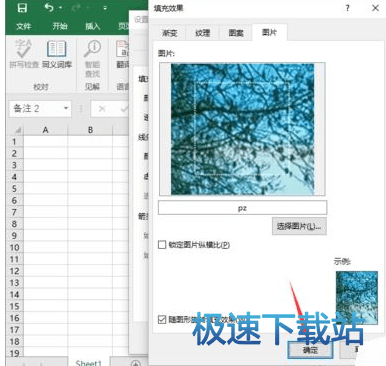The width and height of the screenshot is (386, 366).
Task: Select column A header
Action: (x=45, y=130)
